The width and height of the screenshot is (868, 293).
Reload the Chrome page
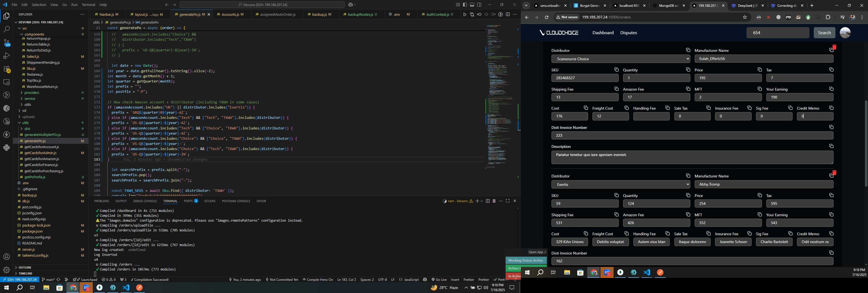click(547, 17)
